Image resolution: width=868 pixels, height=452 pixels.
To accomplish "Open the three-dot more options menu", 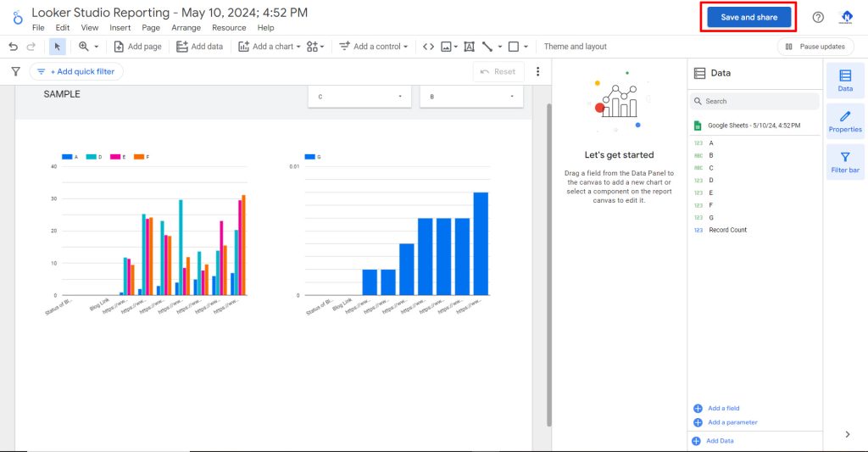I will pyautogui.click(x=537, y=72).
